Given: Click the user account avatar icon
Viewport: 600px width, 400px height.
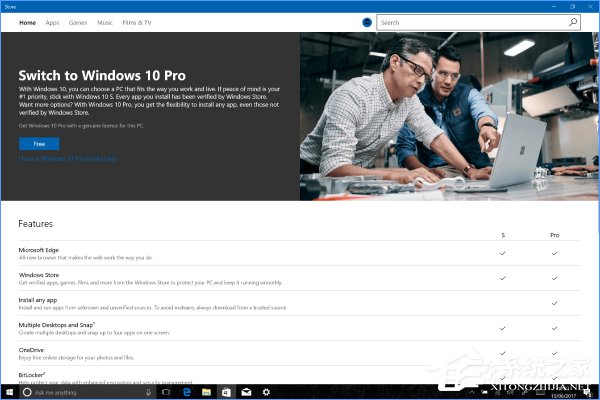Looking at the screenshot, I should point(367,21).
